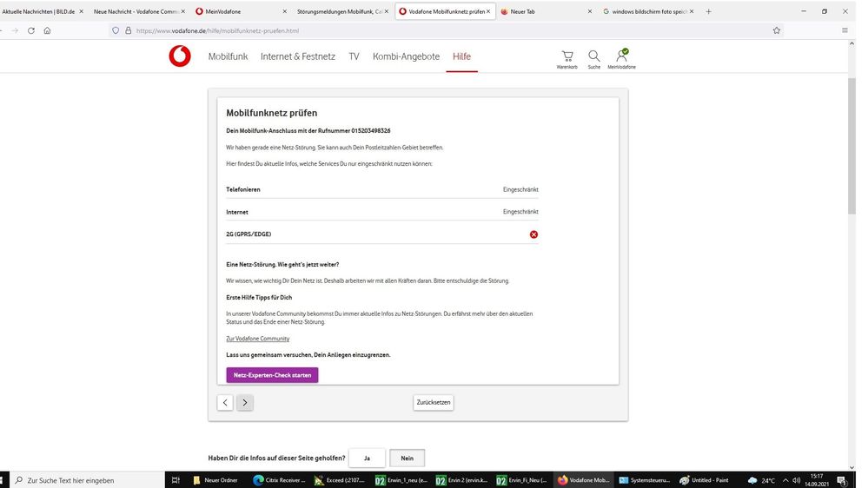
Task: Show hidden system tray icons
Action: click(x=785, y=480)
